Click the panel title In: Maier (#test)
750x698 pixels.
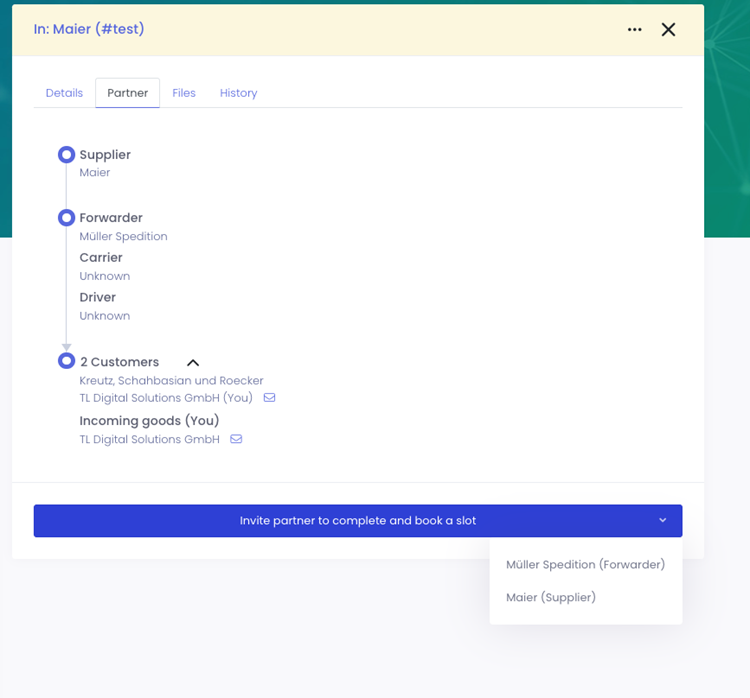[x=89, y=29]
